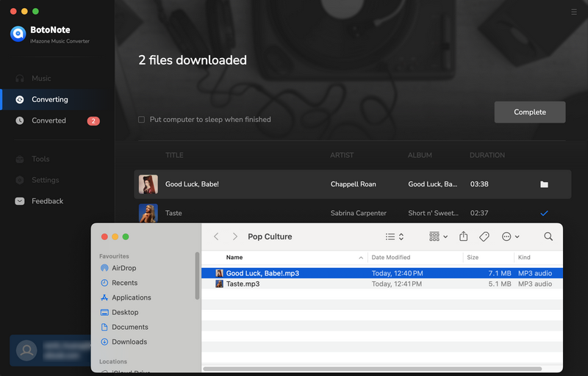Open Tools in BotoNote sidebar
This screenshot has height=376, width=588.
(x=40, y=159)
